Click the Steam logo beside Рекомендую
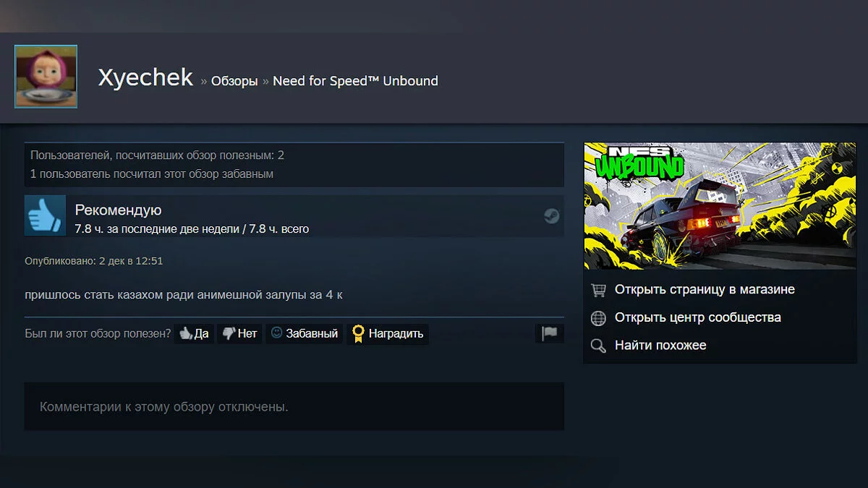The image size is (868, 488). click(x=551, y=216)
